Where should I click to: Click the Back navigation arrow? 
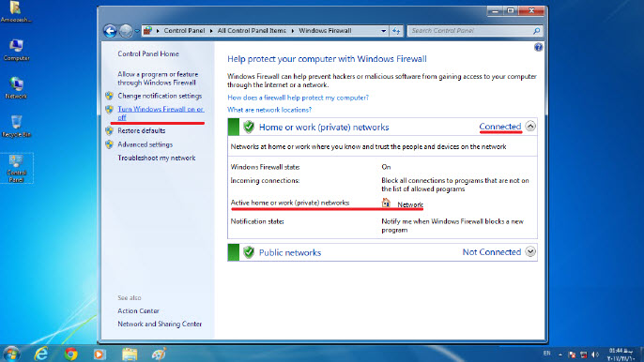click(x=110, y=31)
